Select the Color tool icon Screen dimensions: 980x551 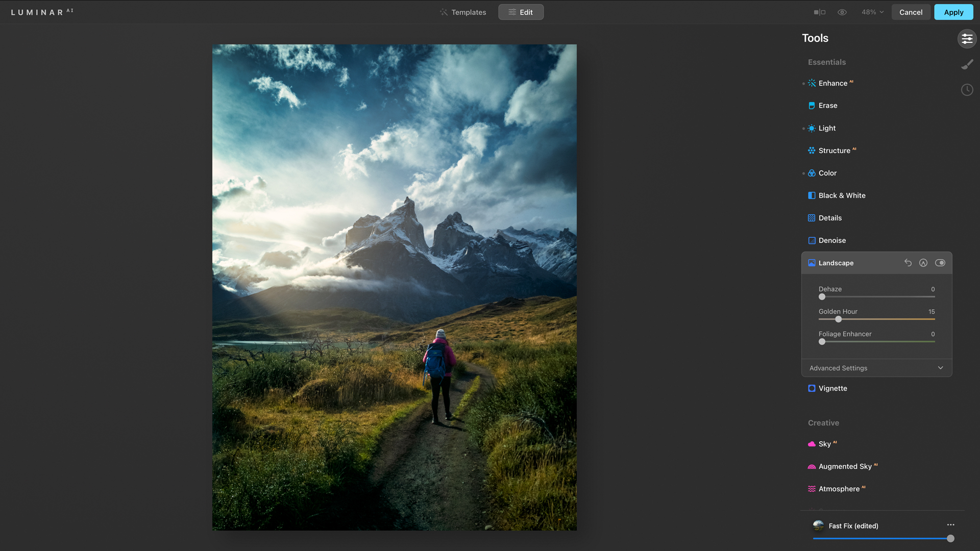click(812, 173)
